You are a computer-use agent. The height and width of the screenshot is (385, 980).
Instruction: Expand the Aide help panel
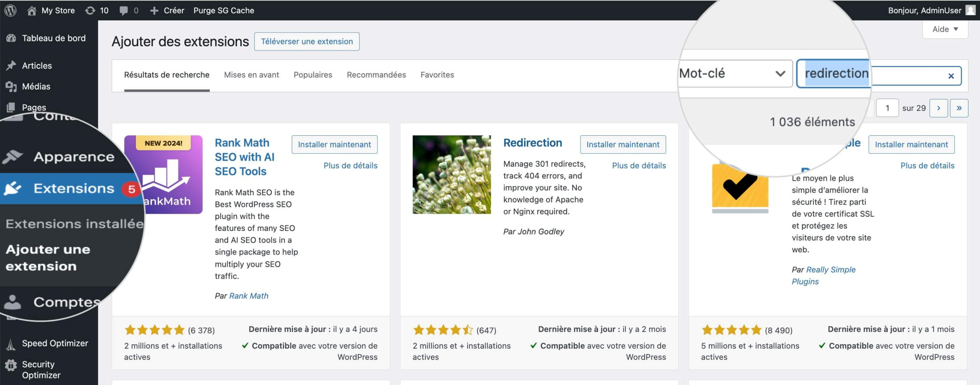point(945,29)
